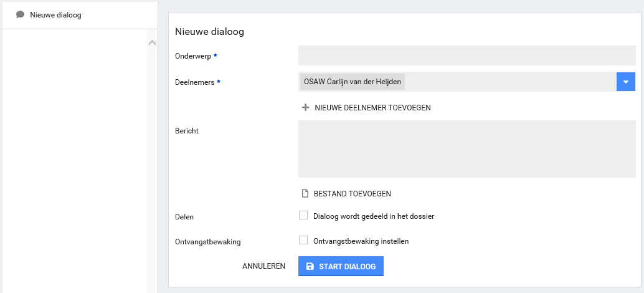Tick the Ontvangstbewaking instellen checkbox
This screenshot has height=293, width=644.
click(303, 240)
